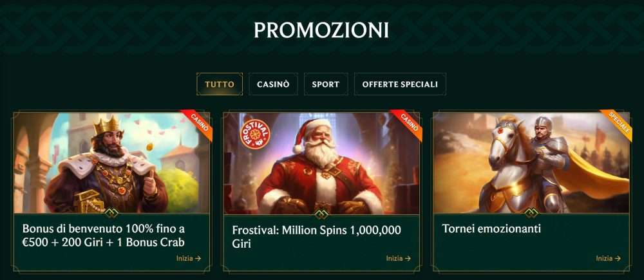Switch to the CASINÒ tab
Image resolution: width=644 pixels, height=280 pixels.
(273, 84)
